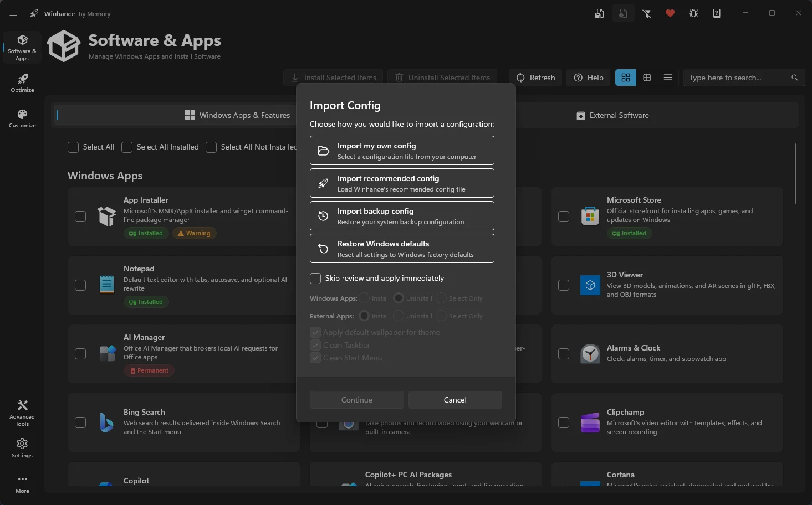Click the Installed badge under Notepad

[146, 302]
